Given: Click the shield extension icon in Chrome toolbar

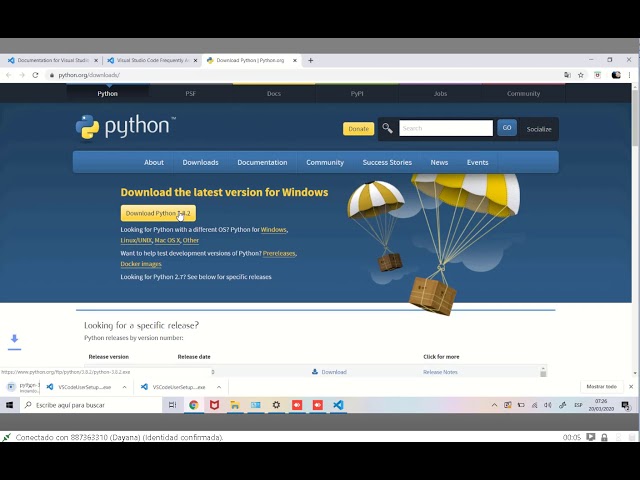Looking at the screenshot, I should tap(598, 75).
